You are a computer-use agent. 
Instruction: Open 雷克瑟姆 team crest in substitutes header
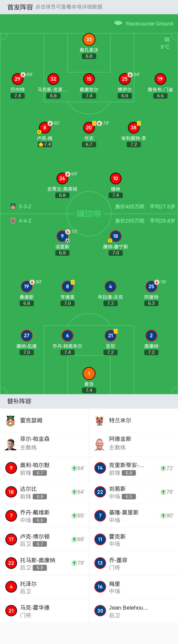click(x=10, y=420)
